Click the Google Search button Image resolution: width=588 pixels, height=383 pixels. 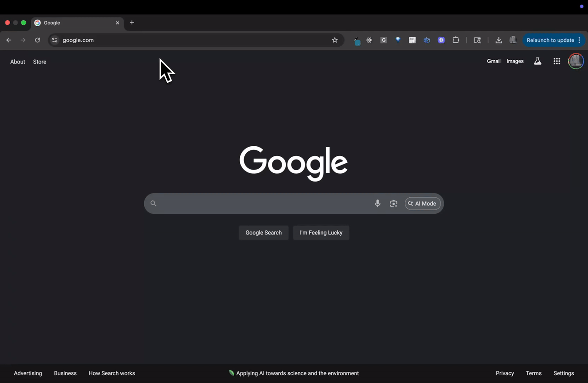[x=264, y=233]
